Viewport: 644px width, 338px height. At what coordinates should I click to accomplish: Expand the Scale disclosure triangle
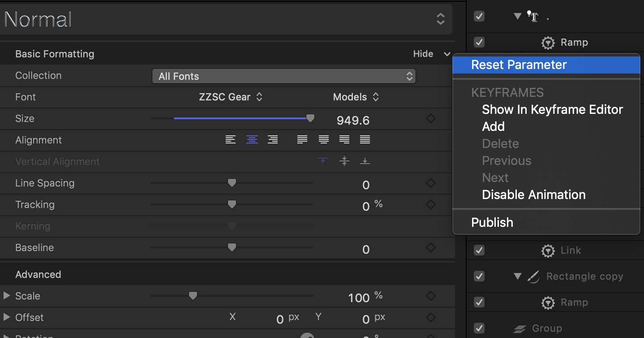pos(7,296)
